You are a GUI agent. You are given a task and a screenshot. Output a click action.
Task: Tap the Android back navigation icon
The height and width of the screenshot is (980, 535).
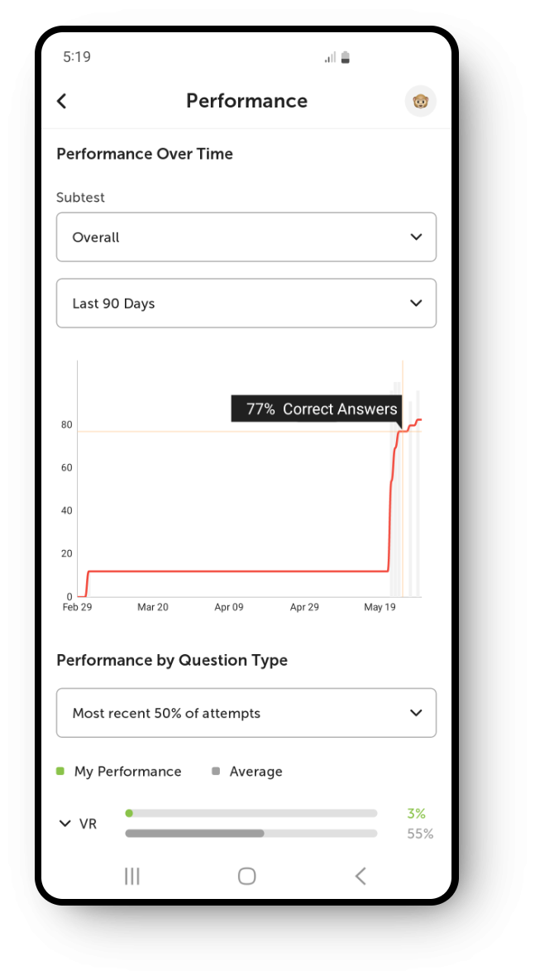point(361,877)
